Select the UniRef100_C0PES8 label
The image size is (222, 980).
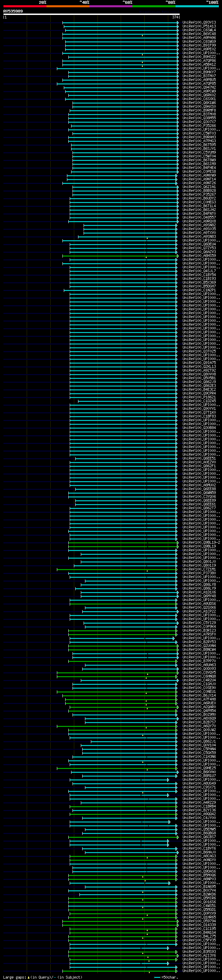coord(199,172)
